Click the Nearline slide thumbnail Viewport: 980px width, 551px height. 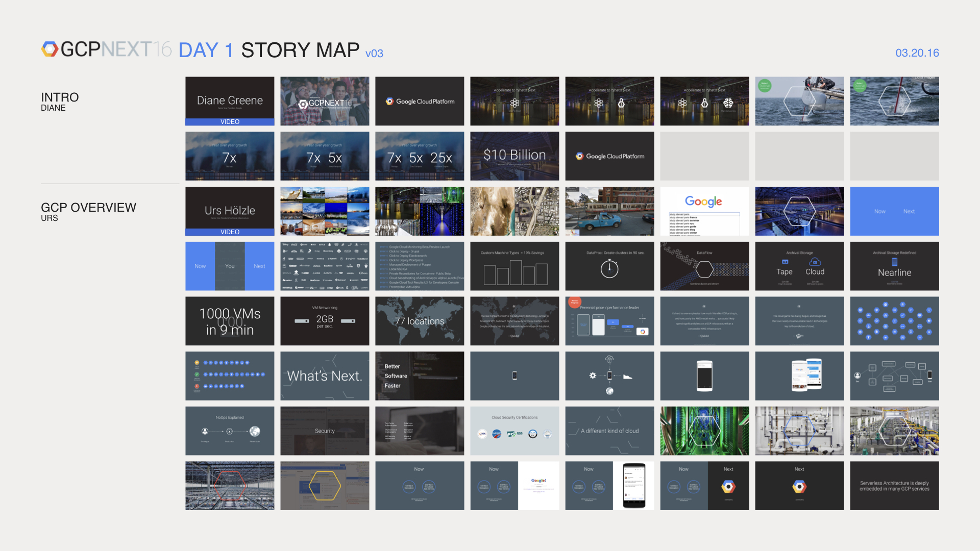(894, 266)
